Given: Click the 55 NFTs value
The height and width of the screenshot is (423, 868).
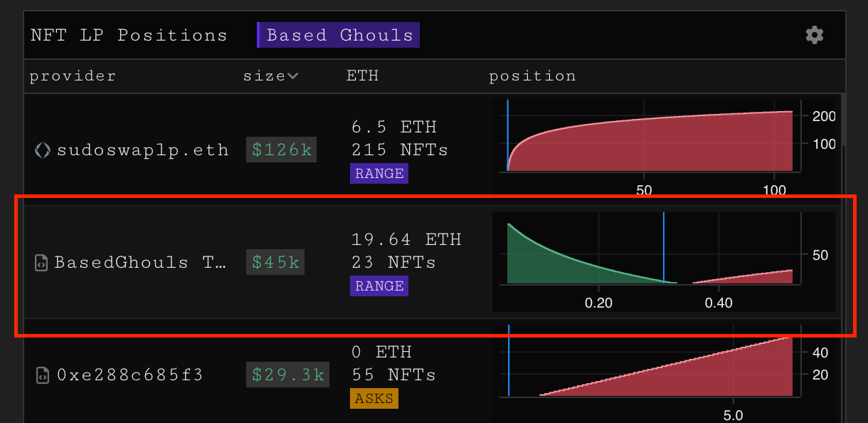Looking at the screenshot, I should pyautogui.click(x=394, y=375).
